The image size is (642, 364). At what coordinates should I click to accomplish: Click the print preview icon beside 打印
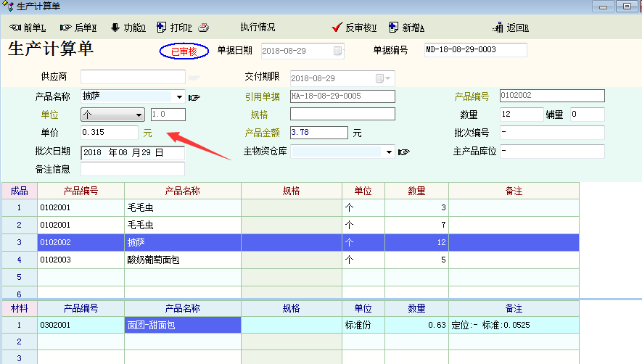204,28
